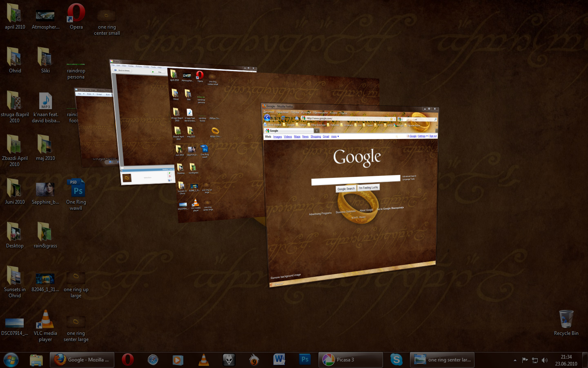Open Skype from the taskbar
Image resolution: width=588 pixels, height=368 pixels.
click(396, 360)
